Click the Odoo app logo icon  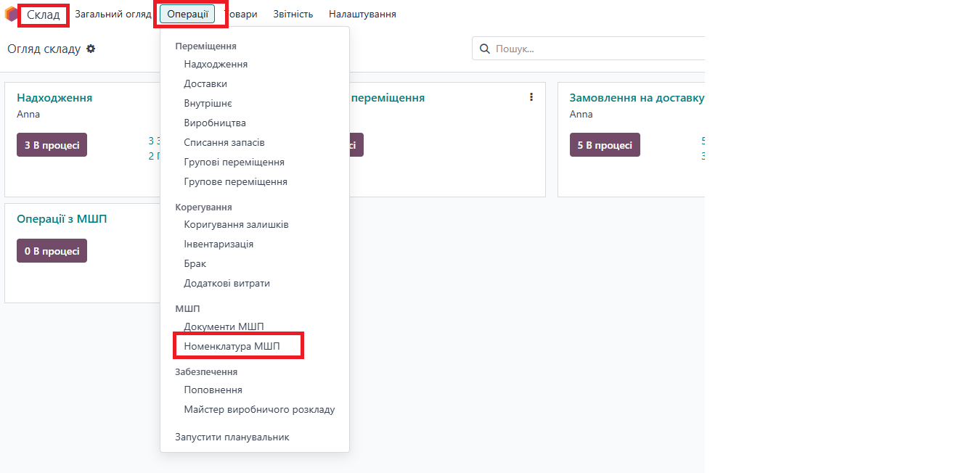pyautogui.click(x=10, y=15)
